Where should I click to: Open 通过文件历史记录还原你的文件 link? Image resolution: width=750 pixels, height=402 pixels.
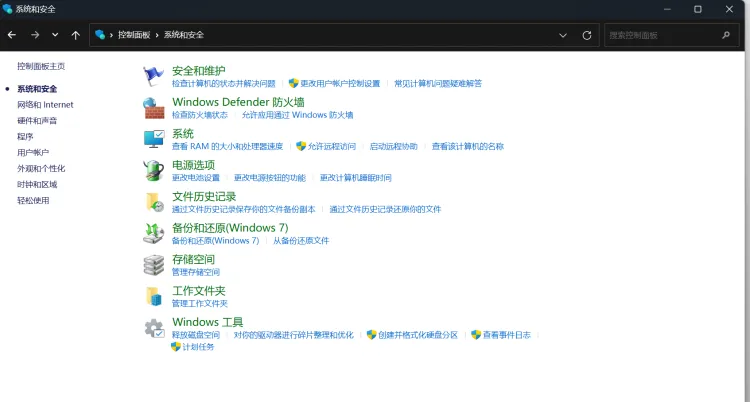[x=386, y=209]
